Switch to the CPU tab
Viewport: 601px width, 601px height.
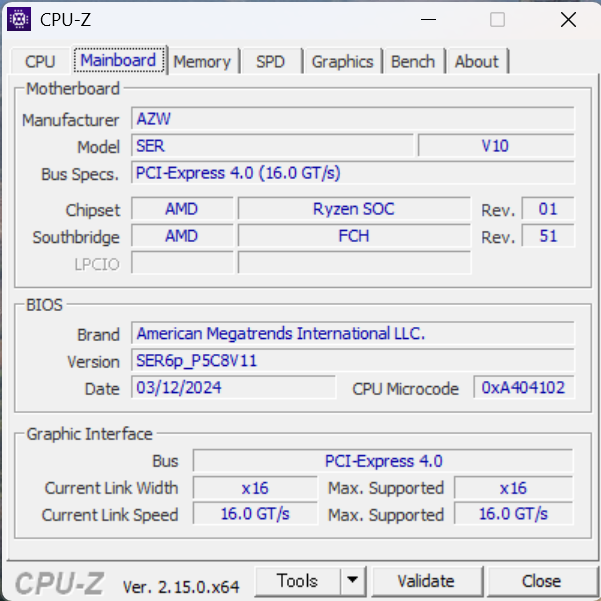tap(40, 61)
